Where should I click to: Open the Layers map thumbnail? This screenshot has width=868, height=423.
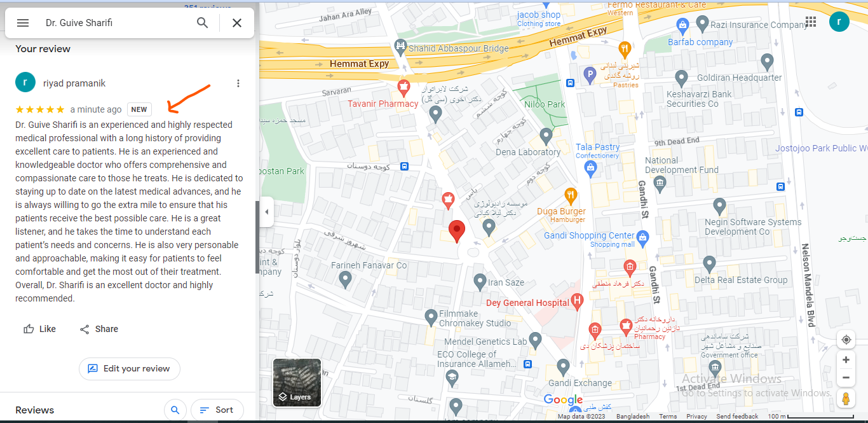pyautogui.click(x=297, y=382)
